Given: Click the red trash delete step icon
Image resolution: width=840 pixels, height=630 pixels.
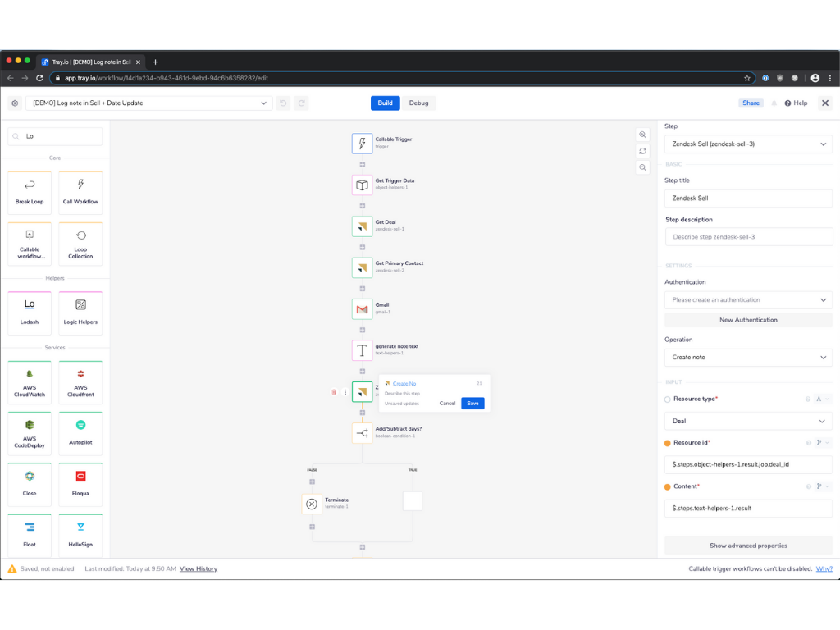Looking at the screenshot, I should click(334, 392).
